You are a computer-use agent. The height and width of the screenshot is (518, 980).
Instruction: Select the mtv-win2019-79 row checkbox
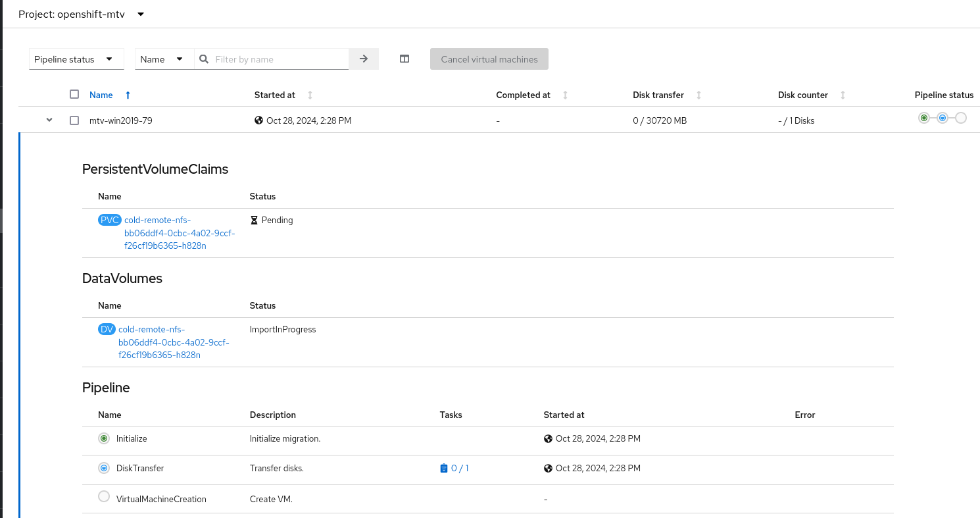click(x=74, y=120)
